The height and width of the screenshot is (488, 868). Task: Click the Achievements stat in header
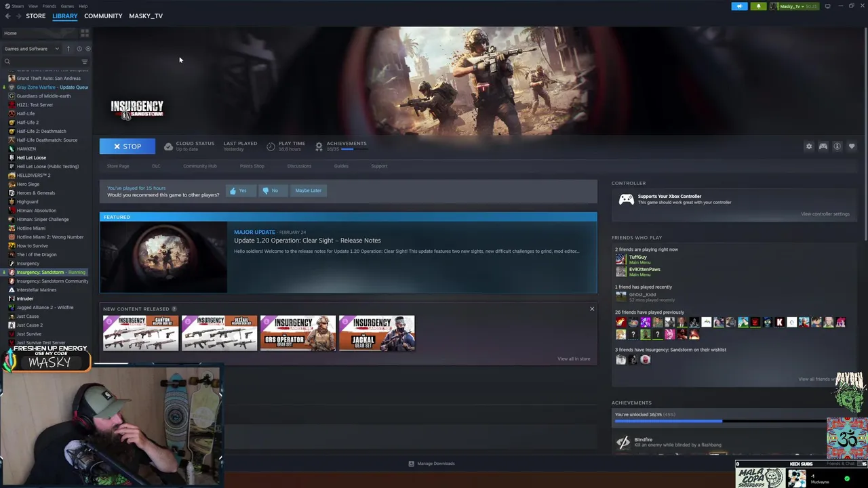340,146
